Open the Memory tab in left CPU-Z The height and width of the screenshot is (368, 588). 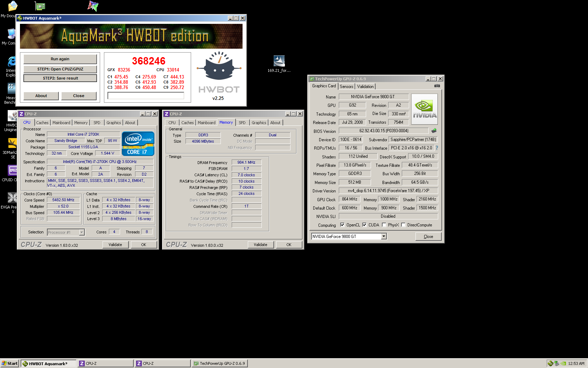pos(81,123)
